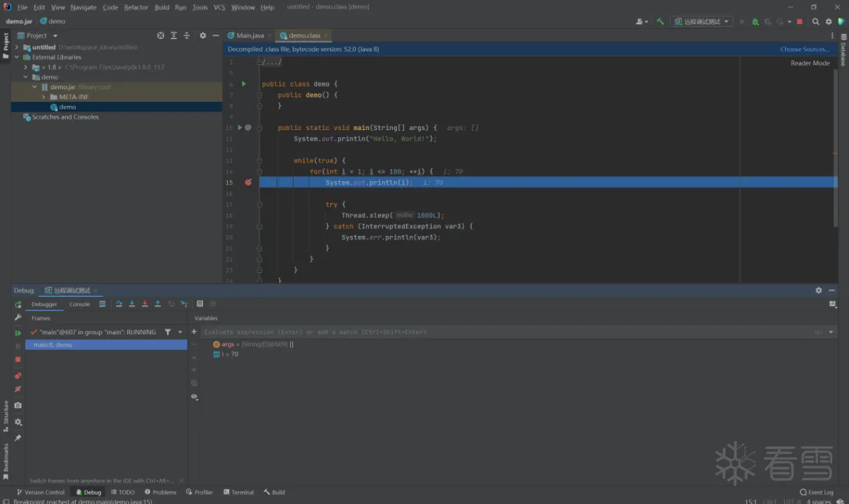Click the Step Into debugger icon

tap(132, 304)
